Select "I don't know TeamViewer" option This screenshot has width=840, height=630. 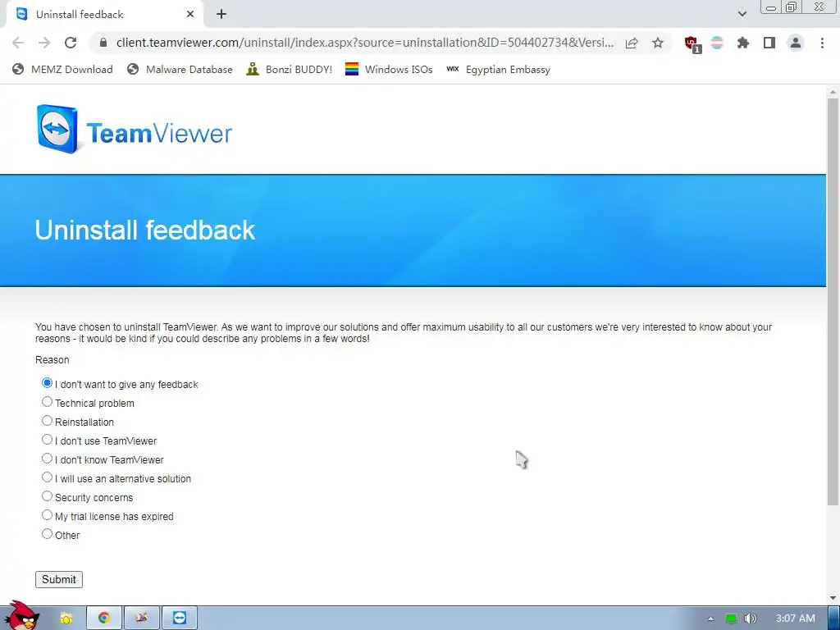pos(47,459)
